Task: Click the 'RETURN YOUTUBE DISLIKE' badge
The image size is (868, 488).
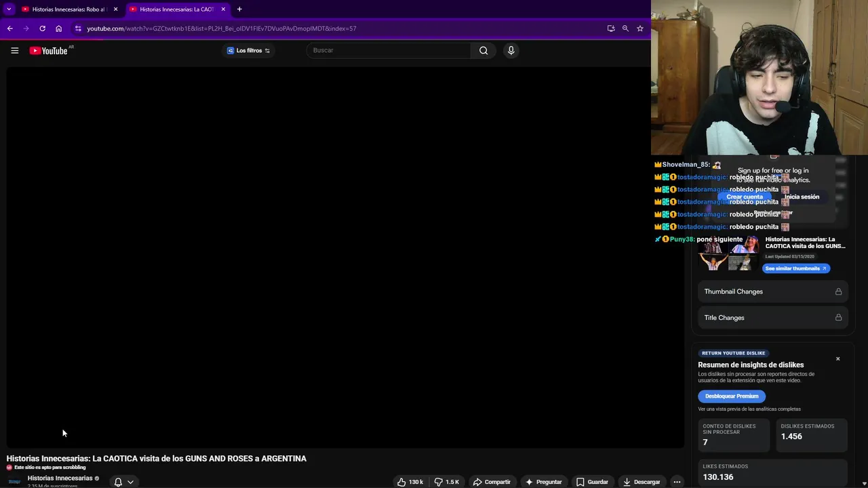Action: [733, 353]
